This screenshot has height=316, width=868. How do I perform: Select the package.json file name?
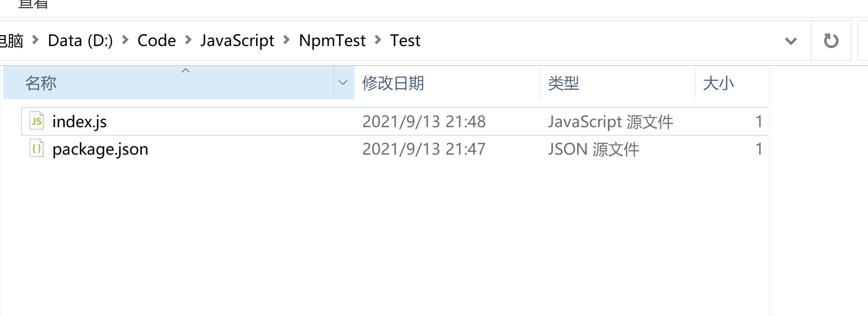point(100,149)
